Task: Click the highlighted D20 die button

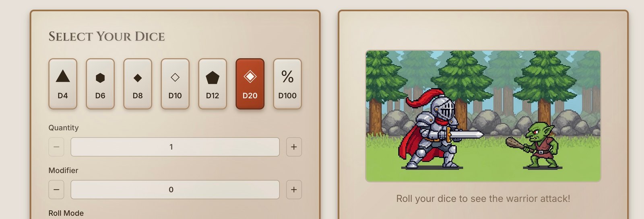Action: point(250,84)
